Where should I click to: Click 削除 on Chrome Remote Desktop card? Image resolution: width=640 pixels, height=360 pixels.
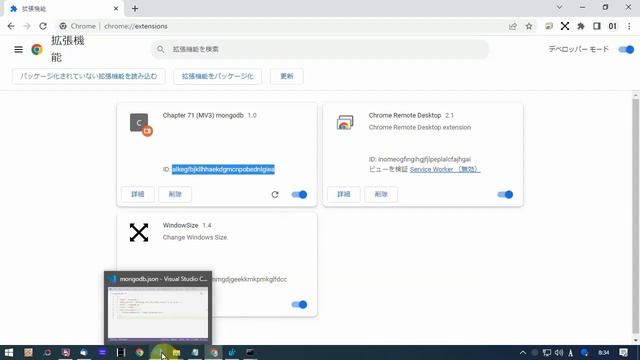tap(381, 194)
